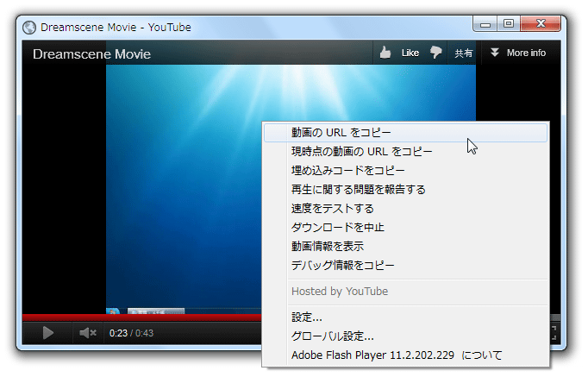Select 速度をテストする menu entry

tap(406, 209)
